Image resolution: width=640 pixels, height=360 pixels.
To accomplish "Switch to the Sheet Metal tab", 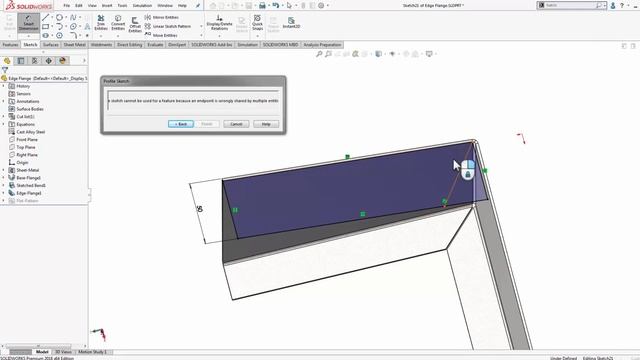I will point(75,45).
